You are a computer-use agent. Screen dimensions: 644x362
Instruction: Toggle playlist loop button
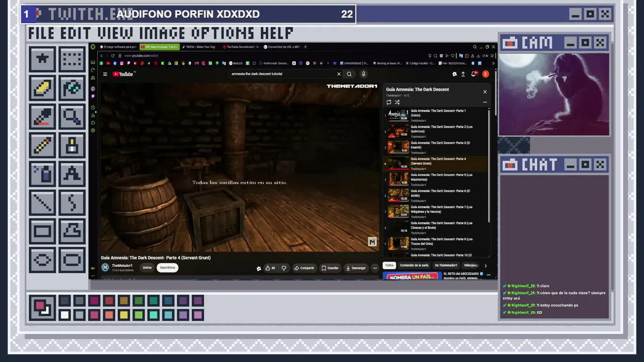pyautogui.click(x=389, y=102)
